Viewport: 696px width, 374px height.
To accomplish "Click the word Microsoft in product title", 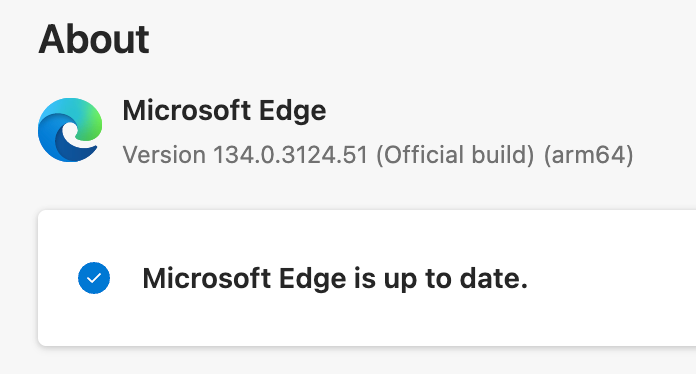I will (x=186, y=110).
